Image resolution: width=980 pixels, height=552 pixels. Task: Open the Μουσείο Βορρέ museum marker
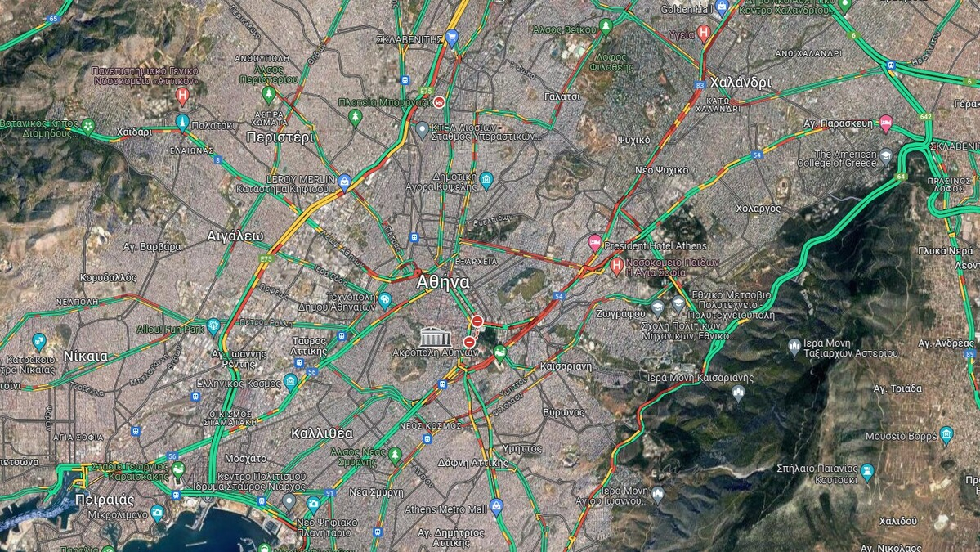946,434
